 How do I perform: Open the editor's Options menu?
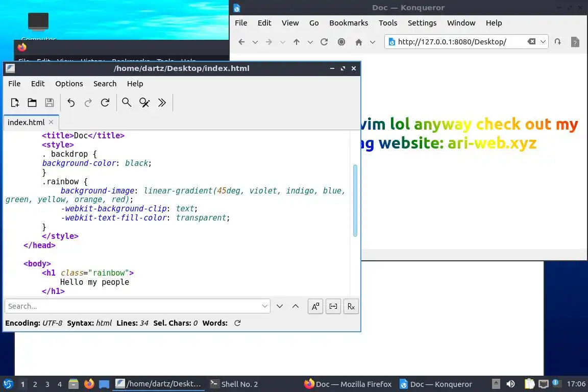click(x=69, y=84)
